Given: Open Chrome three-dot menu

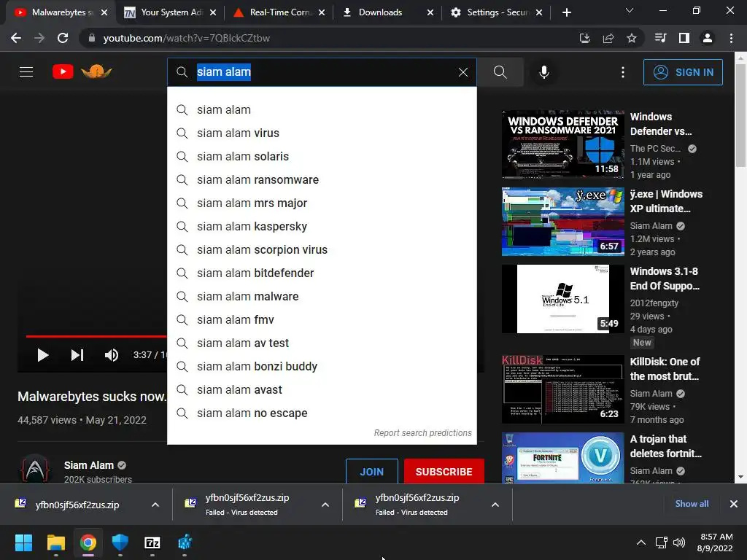Looking at the screenshot, I should pos(731,38).
